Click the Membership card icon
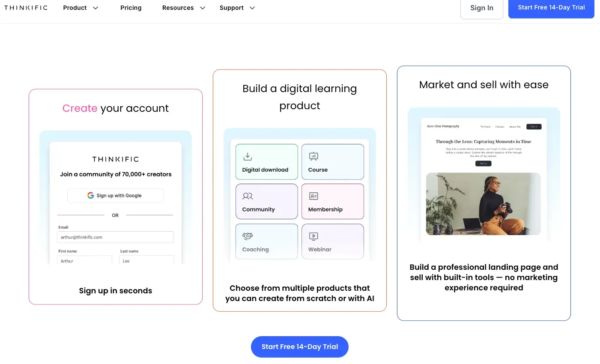 click(x=313, y=196)
